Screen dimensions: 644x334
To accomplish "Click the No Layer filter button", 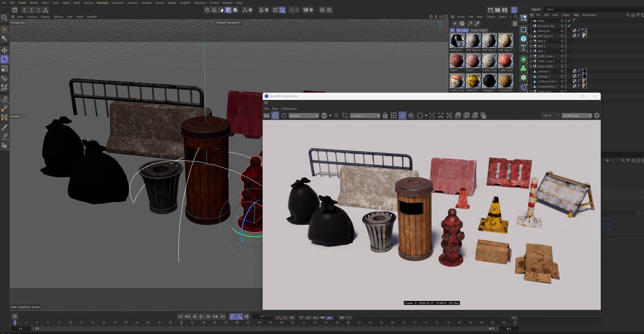I will 462,30.
